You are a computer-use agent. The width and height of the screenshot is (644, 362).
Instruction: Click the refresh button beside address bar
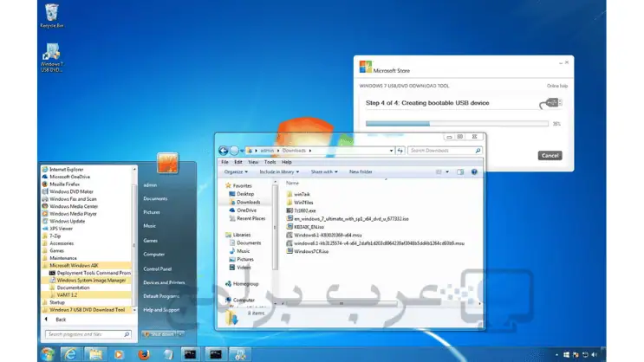coord(400,151)
